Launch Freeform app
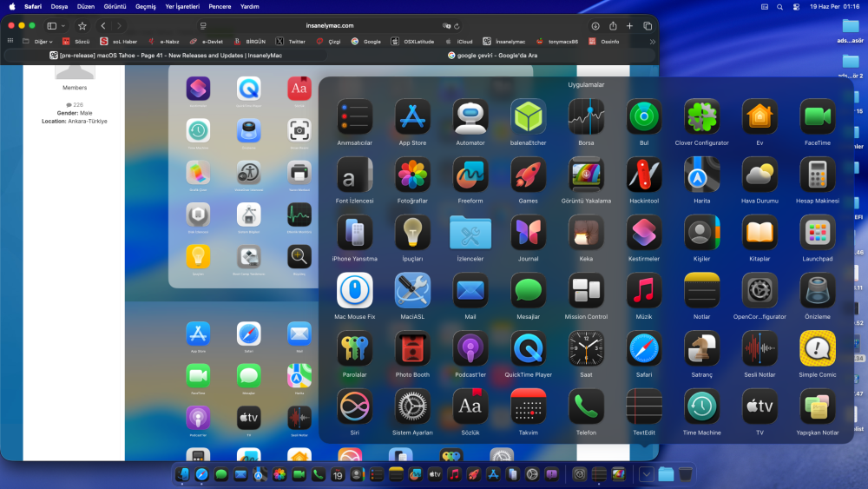This screenshot has height=489, width=868. coord(470,175)
